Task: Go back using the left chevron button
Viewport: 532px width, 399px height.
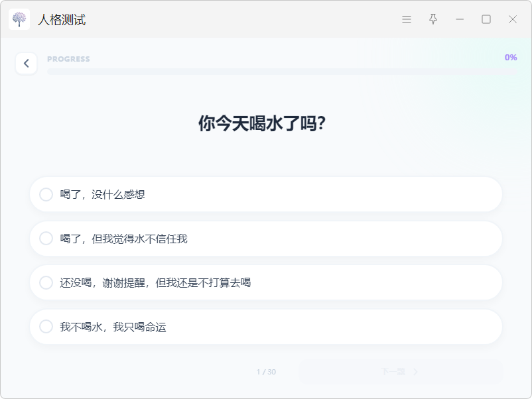Action: pyautogui.click(x=26, y=64)
